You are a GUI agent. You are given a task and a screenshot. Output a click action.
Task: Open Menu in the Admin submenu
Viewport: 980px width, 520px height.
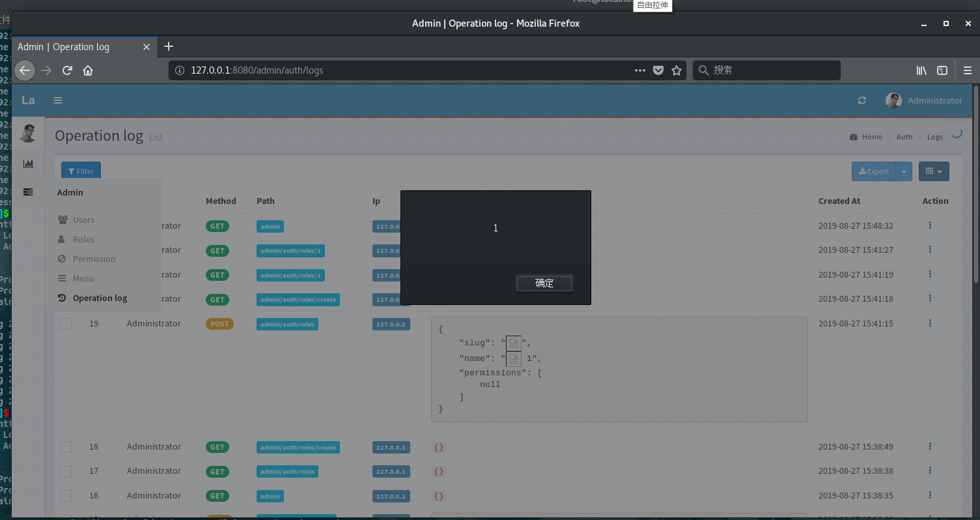[83, 278]
